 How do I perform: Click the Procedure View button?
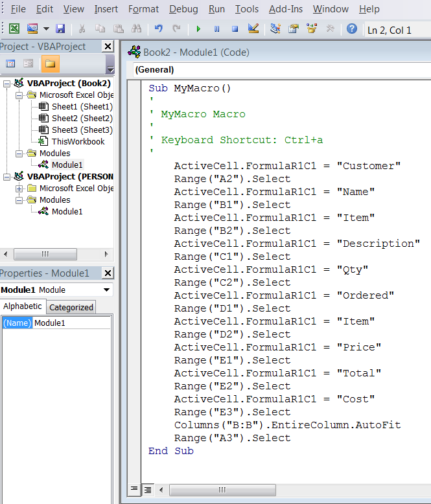click(x=134, y=490)
